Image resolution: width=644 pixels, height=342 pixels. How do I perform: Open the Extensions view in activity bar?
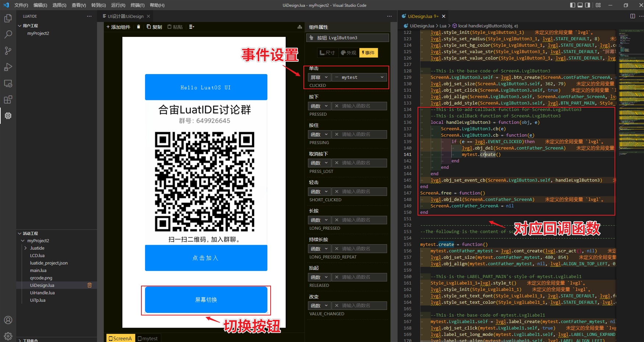[x=8, y=100]
